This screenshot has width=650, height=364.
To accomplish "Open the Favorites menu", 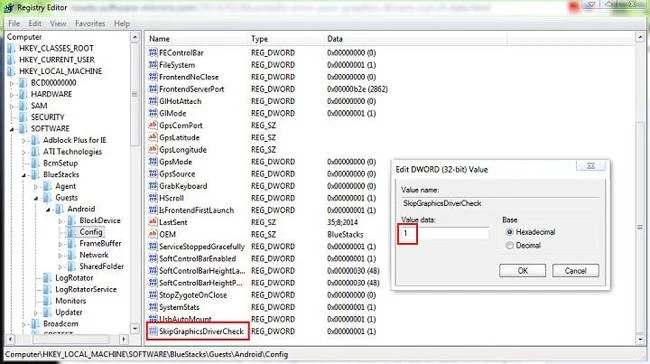I will (x=90, y=24).
